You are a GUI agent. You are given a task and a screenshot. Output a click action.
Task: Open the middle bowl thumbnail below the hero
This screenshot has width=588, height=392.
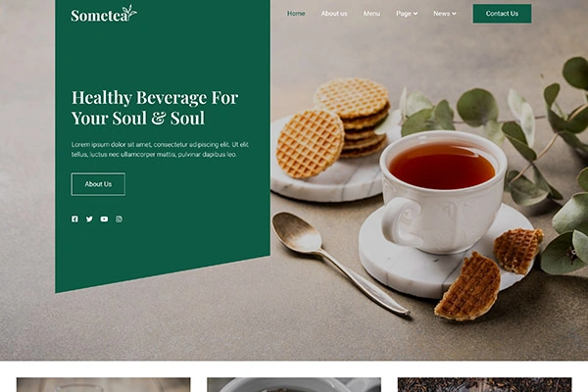pyautogui.click(x=294, y=385)
